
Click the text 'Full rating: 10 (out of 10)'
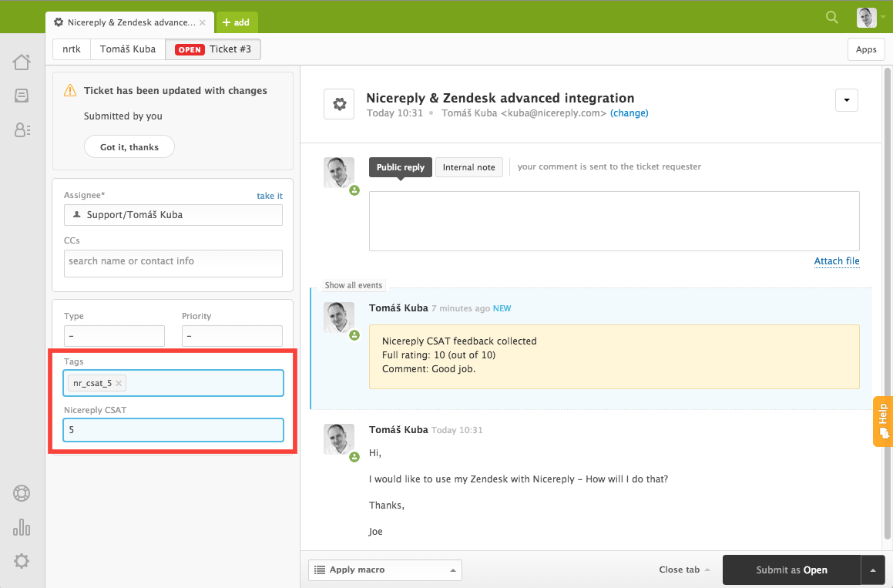tap(438, 355)
